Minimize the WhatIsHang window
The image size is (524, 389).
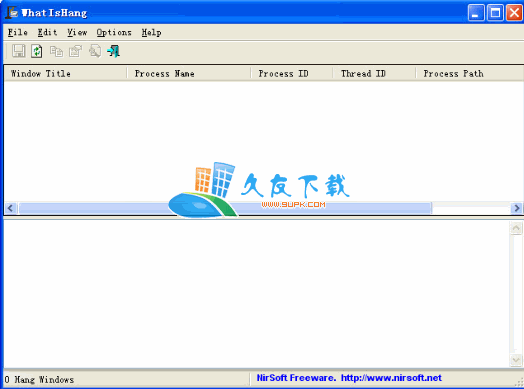click(476, 13)
